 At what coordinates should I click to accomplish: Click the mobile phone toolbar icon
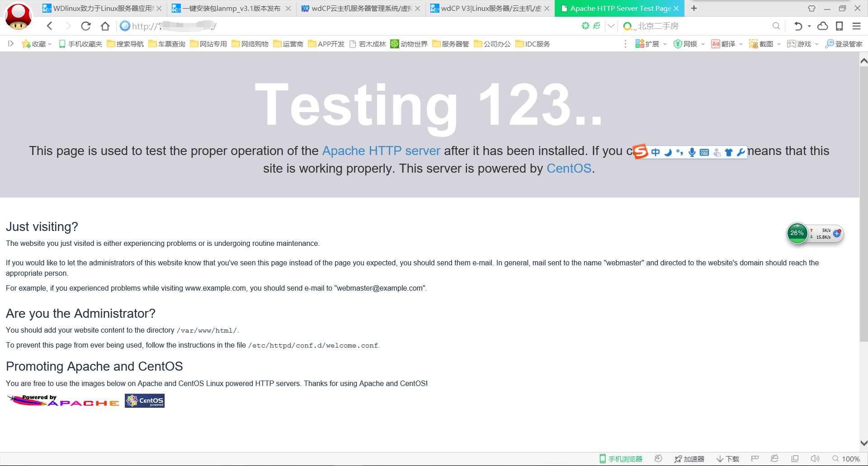[840, 26]
